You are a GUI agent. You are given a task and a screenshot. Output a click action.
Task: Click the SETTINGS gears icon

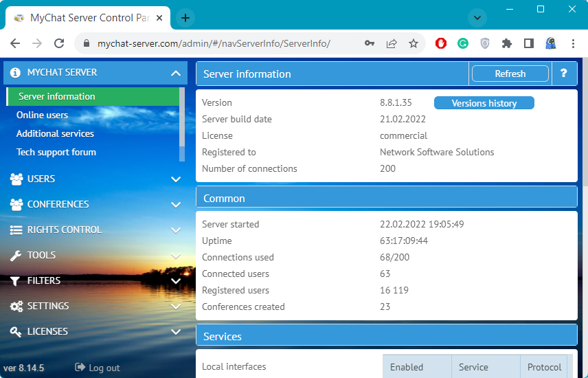click(x=16, y=307)
